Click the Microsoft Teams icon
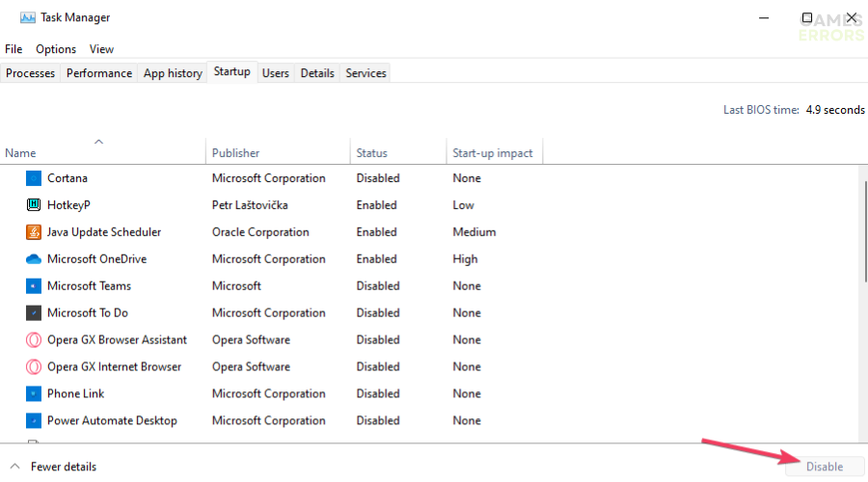Screen dimensions: 868x482 (34, 286)
